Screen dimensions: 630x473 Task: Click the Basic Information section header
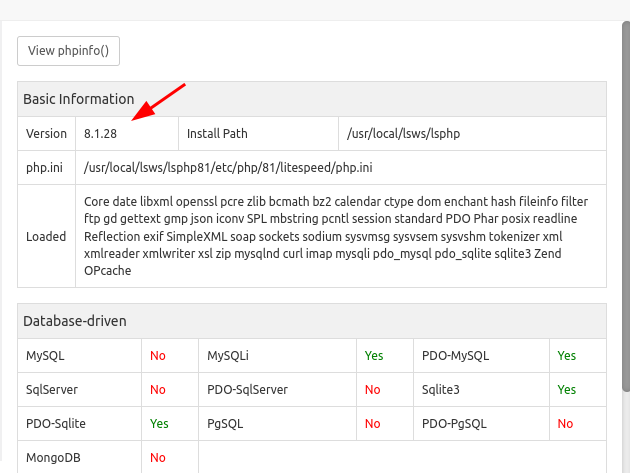click(x=79, y=99)
